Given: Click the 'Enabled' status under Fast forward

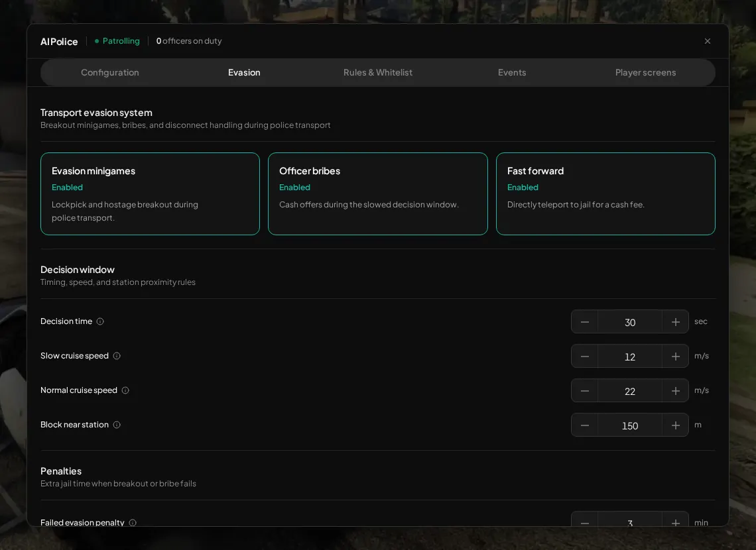Looking at the screenshot, I should tap(523, 188).
